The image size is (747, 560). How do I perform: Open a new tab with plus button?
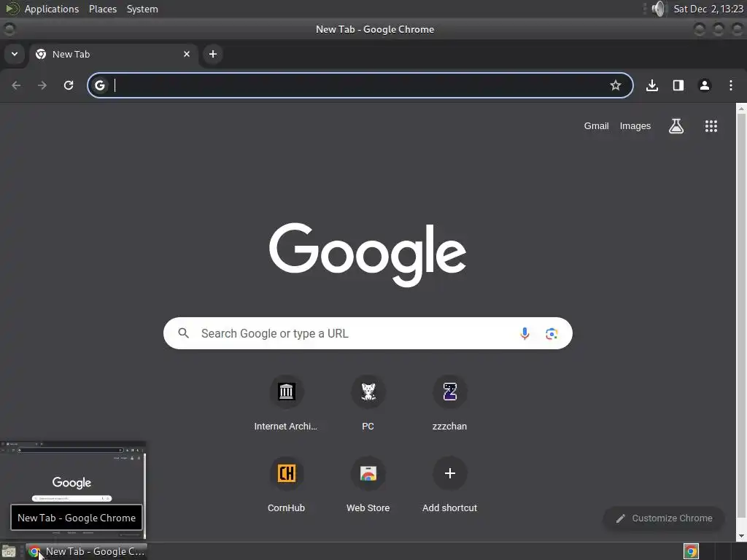pyautogui.click(x=213, y=54)
